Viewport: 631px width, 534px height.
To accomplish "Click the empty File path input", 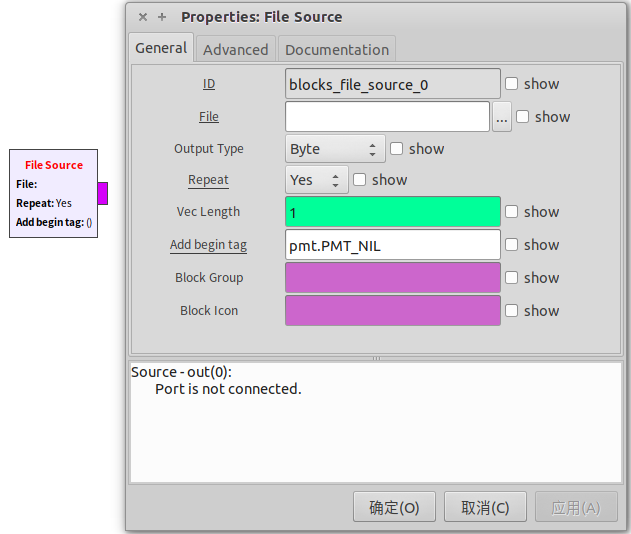I will (387, 117).
